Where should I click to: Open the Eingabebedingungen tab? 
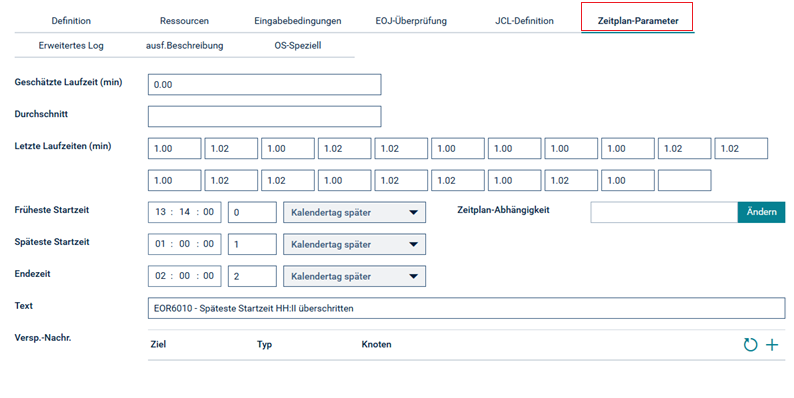coord(298,21)
